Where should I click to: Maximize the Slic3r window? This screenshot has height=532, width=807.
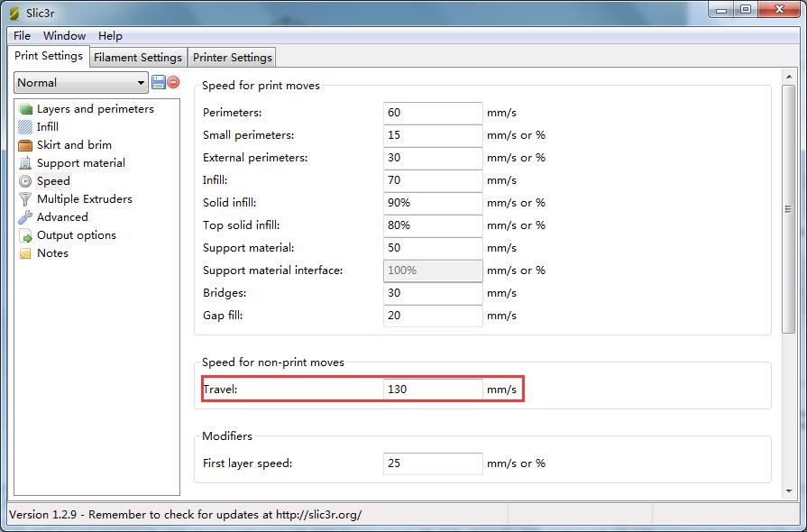point(746,10)
